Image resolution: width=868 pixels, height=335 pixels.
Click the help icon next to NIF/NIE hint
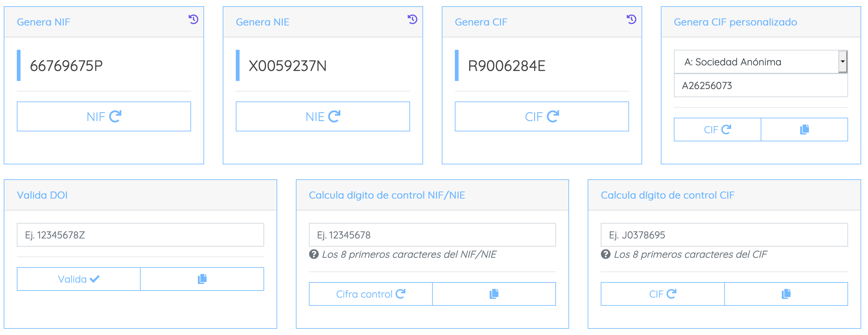coord(314,255)
